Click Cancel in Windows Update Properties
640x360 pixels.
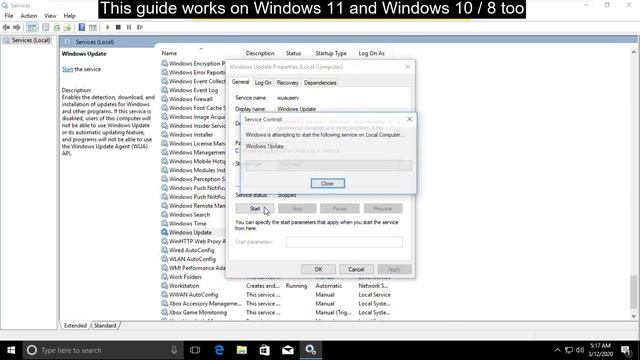pos(356,269)
